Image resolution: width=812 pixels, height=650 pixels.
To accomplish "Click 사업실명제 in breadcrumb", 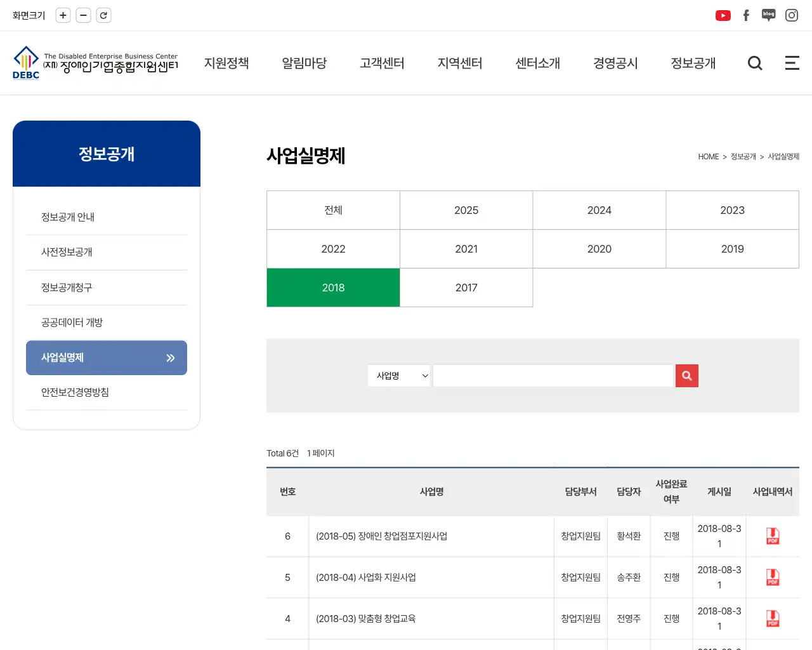I will 783,157.
